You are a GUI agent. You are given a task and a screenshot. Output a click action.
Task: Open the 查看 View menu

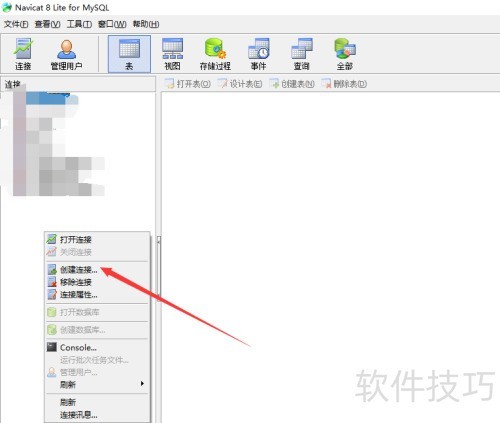(x=47, y=24)
